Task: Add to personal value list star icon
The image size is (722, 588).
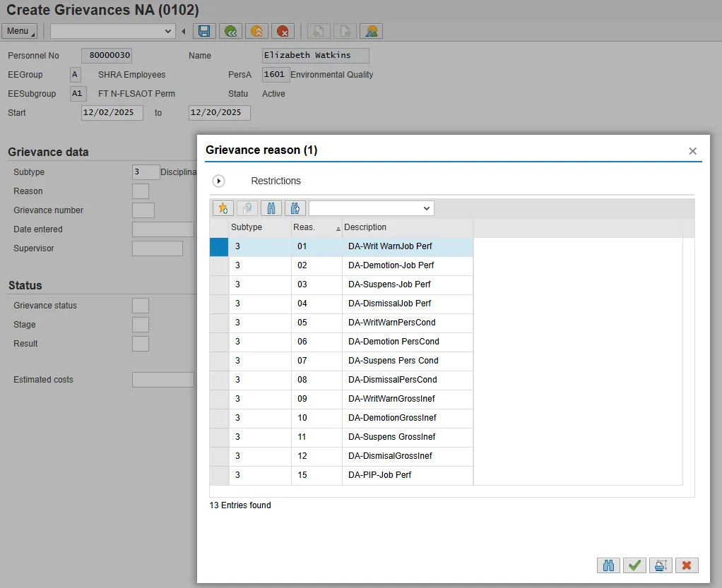Action: [223, 208]
